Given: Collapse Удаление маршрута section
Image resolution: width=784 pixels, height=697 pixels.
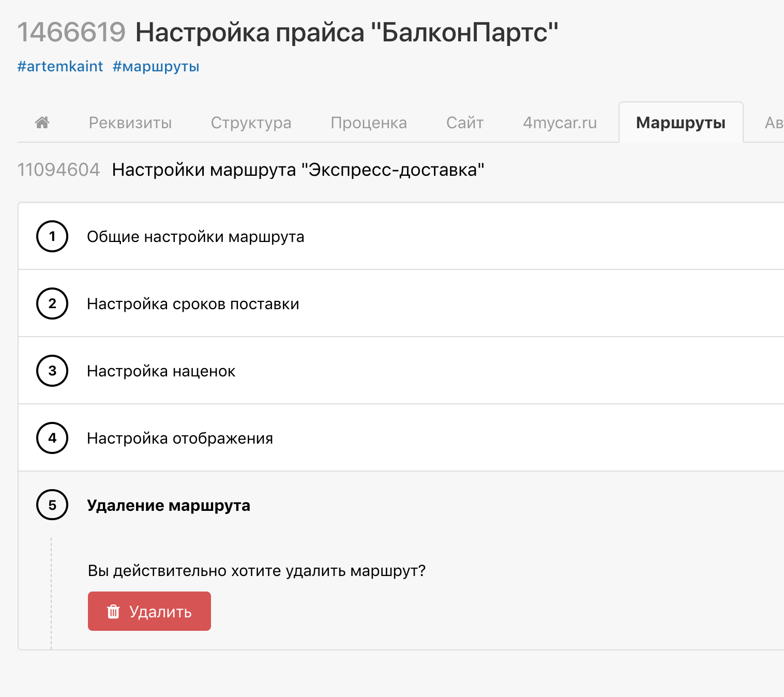Looking at the screenshot, I should (x=401, y=505).
